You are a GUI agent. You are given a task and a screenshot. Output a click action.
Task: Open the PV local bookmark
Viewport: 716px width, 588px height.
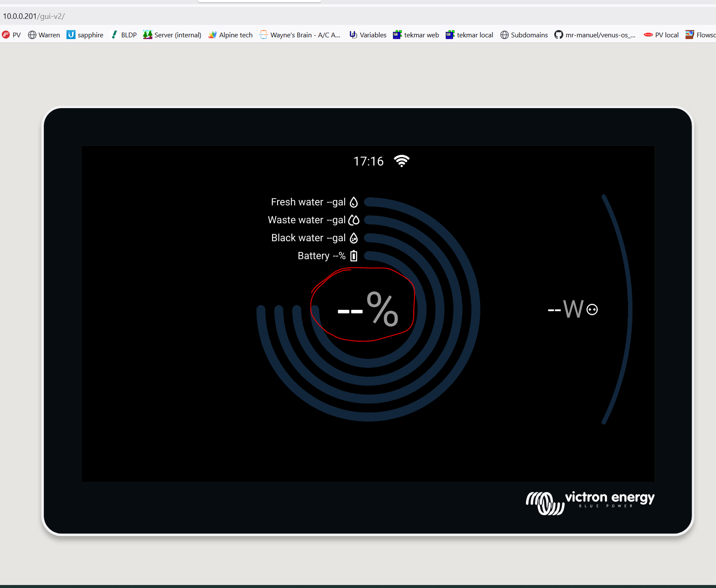(661, 35)
